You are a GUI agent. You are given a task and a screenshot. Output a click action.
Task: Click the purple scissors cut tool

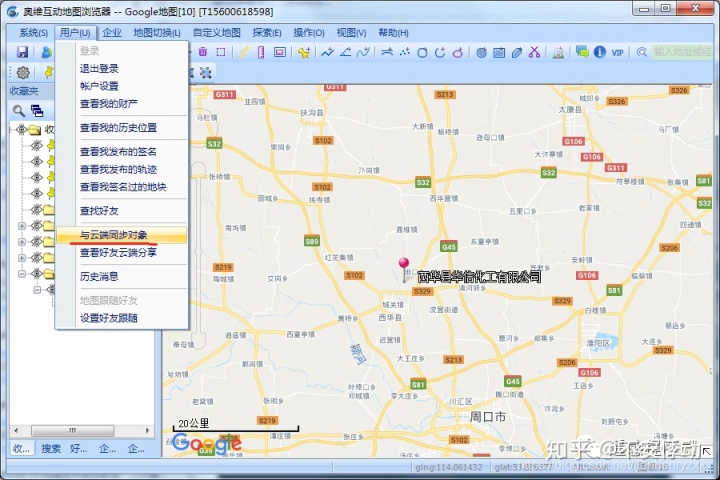pos(534,52)
